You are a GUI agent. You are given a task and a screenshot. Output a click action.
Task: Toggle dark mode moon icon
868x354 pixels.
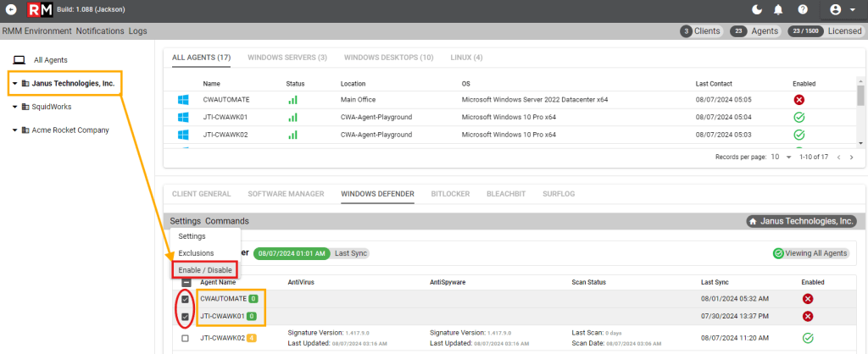click(757, 9)
